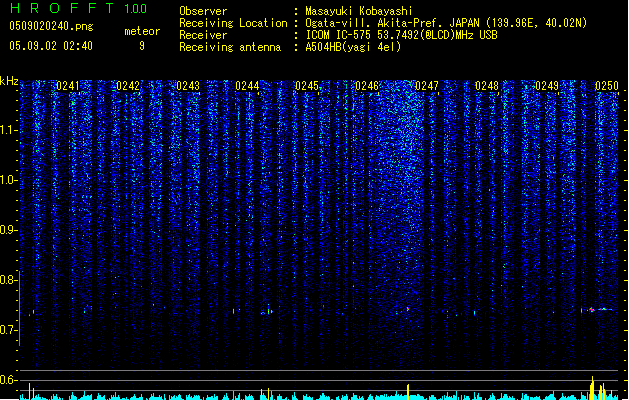The width and height of the screenshot is (629, 400).
Task: Click the red meteor echo near 0247
Action: click(x=408, y=309)
